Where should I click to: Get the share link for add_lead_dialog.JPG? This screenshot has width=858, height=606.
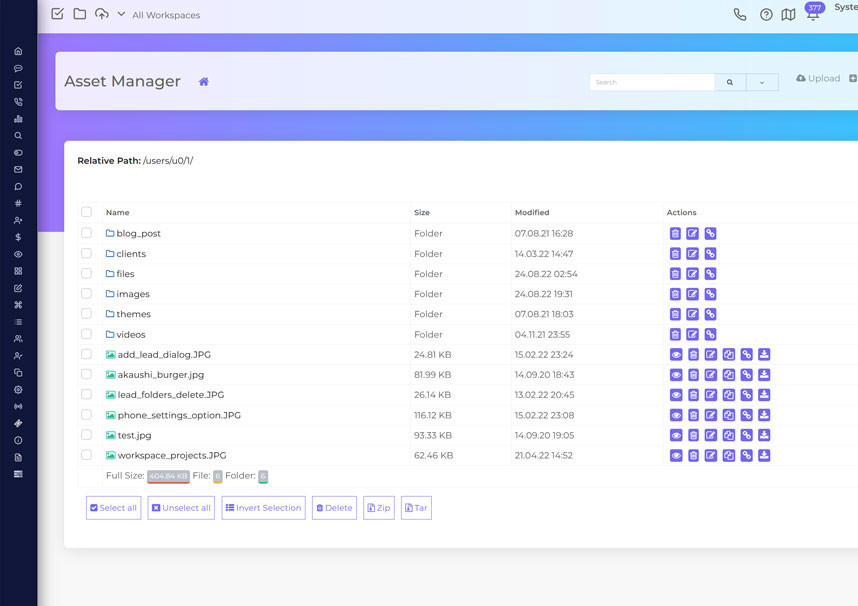pyautogui.click(x=747, y=354)
